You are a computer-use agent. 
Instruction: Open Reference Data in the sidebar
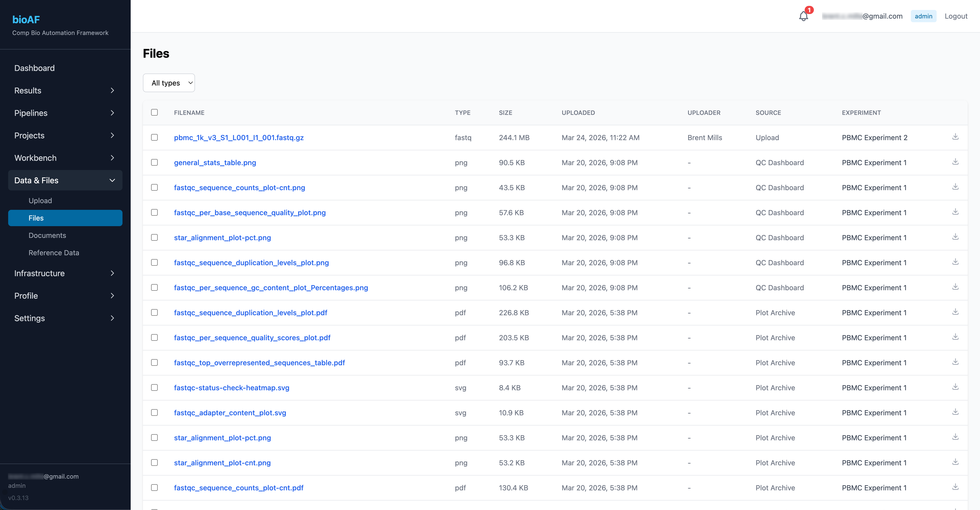pyautogui.click(x=65, y=253)
